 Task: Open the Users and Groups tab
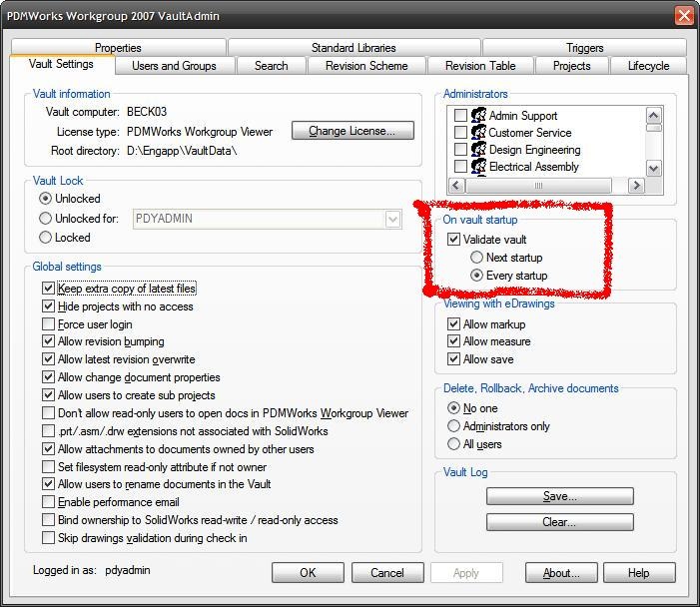[x=175, y=66]
